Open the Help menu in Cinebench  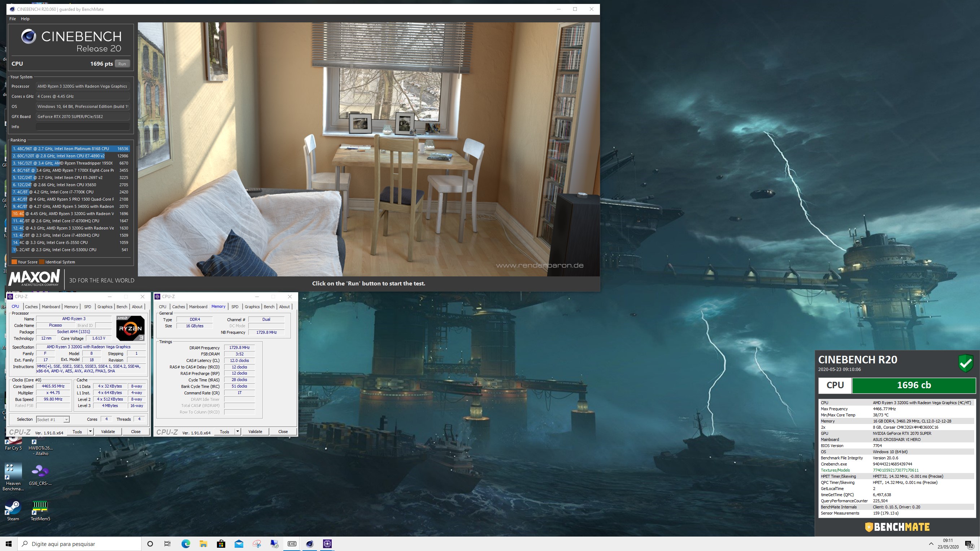tap(25, 19)
